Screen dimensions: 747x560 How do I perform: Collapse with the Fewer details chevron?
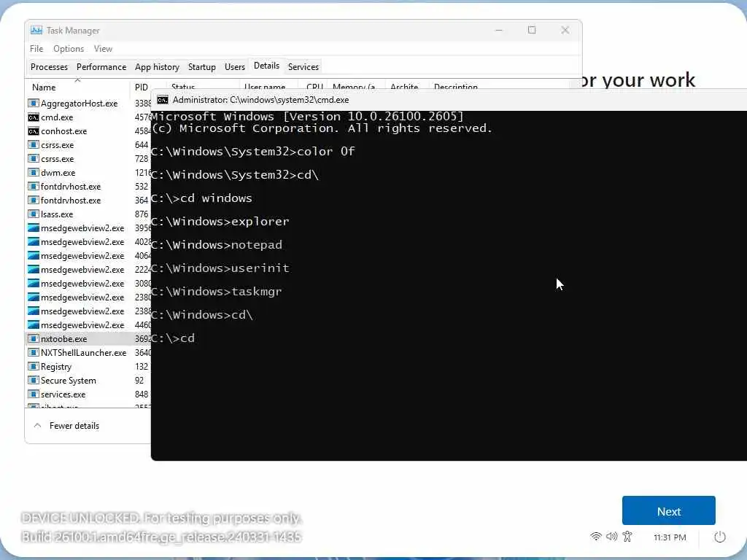[38, 426]
